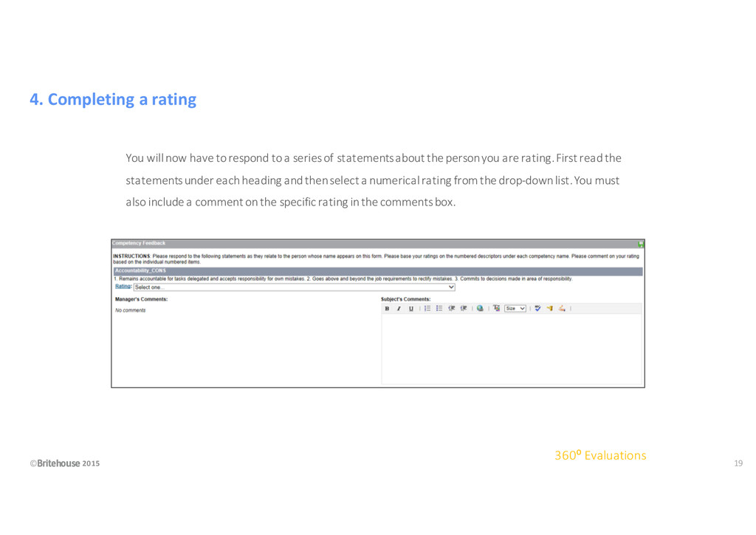Viewport: 756px width, 535px height.
Task: Click the eraser clear formatting icon
Action: coord(562,309)
